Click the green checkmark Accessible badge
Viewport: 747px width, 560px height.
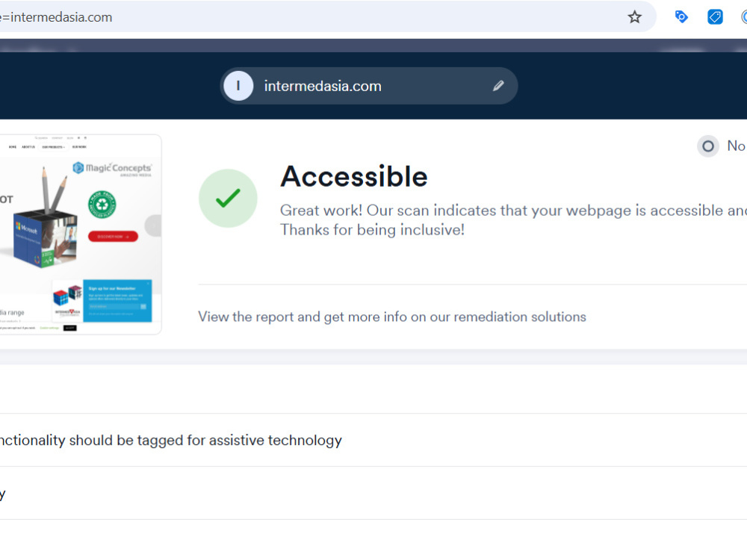(x=228, y=198)
